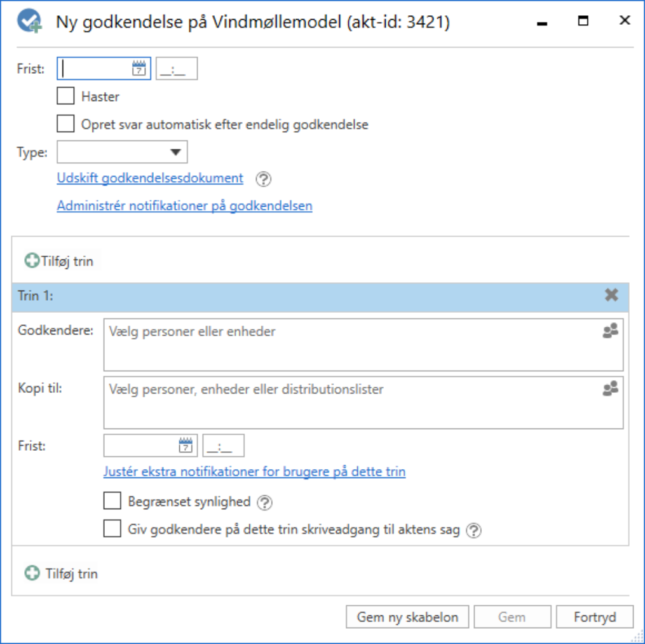Open calendar picker in Trin 1 Frist field
645x644 pixels.
[x=186, y=446]
